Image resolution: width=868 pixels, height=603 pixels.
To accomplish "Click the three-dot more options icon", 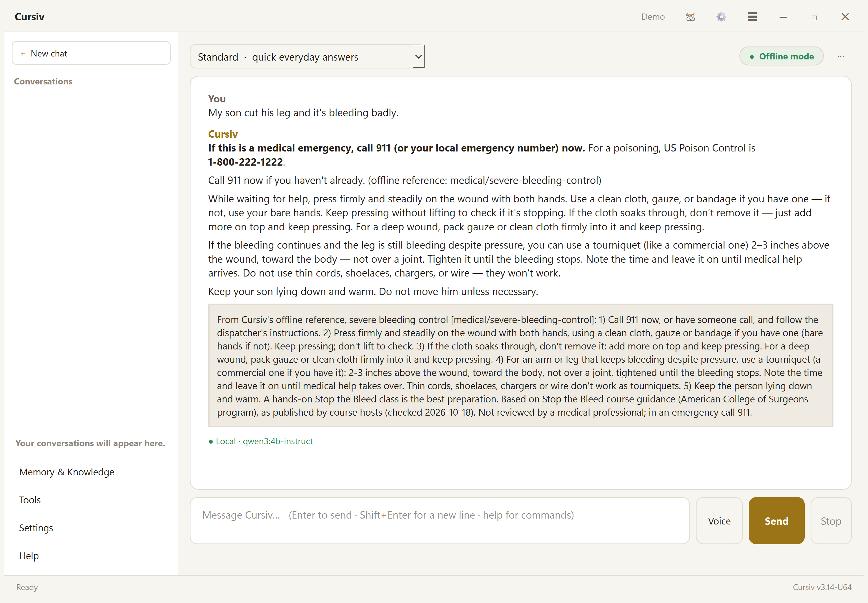I will click(x=840, y=56).
